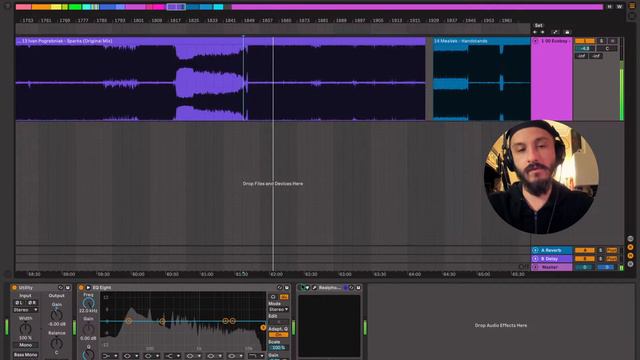Image resolution: width=640 pixels, height=360 pixels.
Task: Save the plugin device preset
Action: click(358, 288)
